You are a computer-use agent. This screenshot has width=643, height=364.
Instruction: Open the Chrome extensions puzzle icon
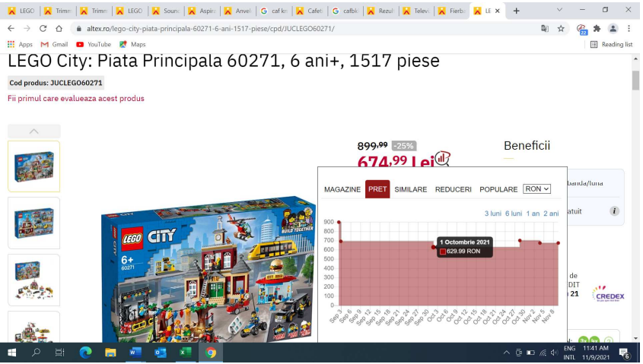[x=597, y=28]
